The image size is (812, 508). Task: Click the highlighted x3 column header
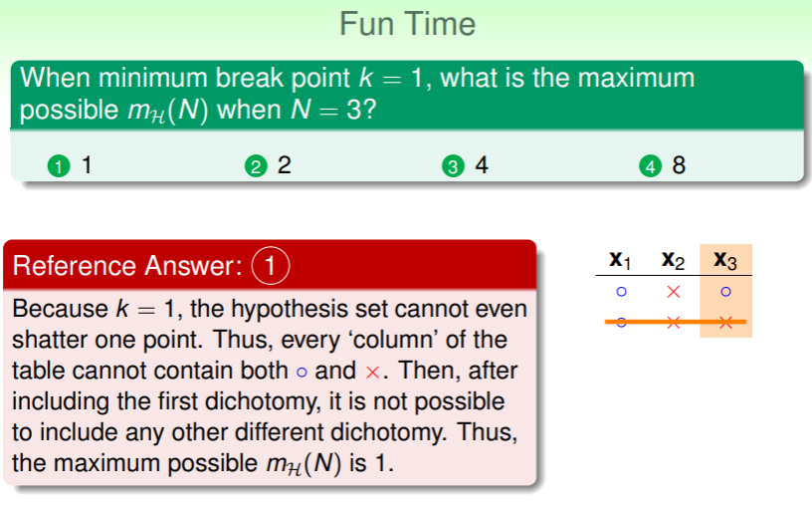coord(725,261)
